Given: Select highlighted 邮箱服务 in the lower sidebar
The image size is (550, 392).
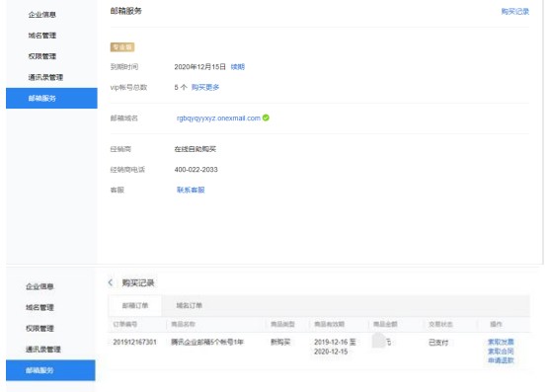Looking at the screenshot, I should (x=50, y=370).
